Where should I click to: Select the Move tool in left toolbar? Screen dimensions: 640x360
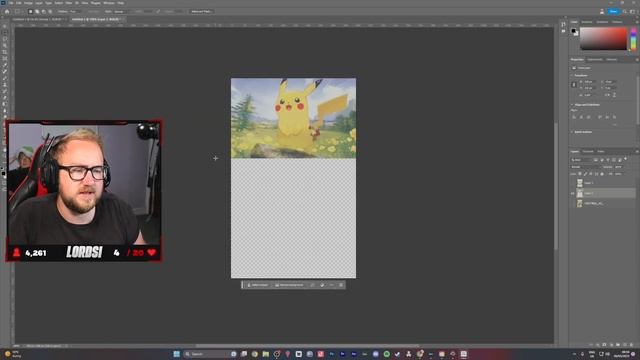(x=5, y=26)
